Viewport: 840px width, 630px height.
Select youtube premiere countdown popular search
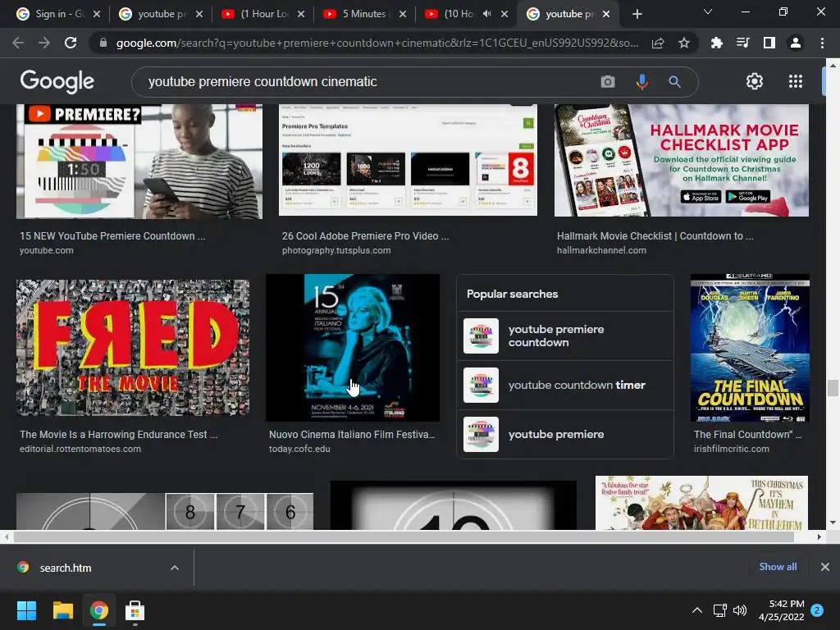coord(564,336)
